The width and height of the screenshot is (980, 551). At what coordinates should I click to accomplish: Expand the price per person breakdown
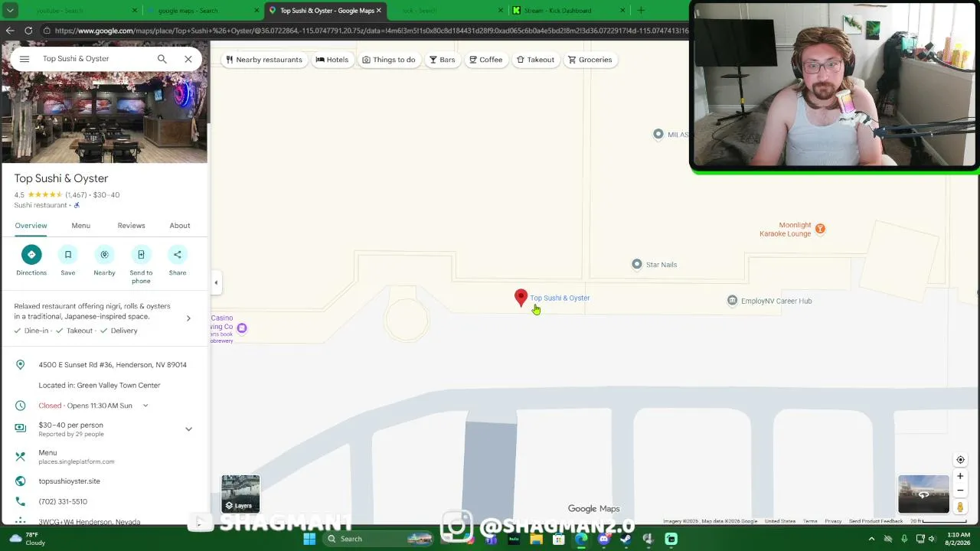(188, 429)
